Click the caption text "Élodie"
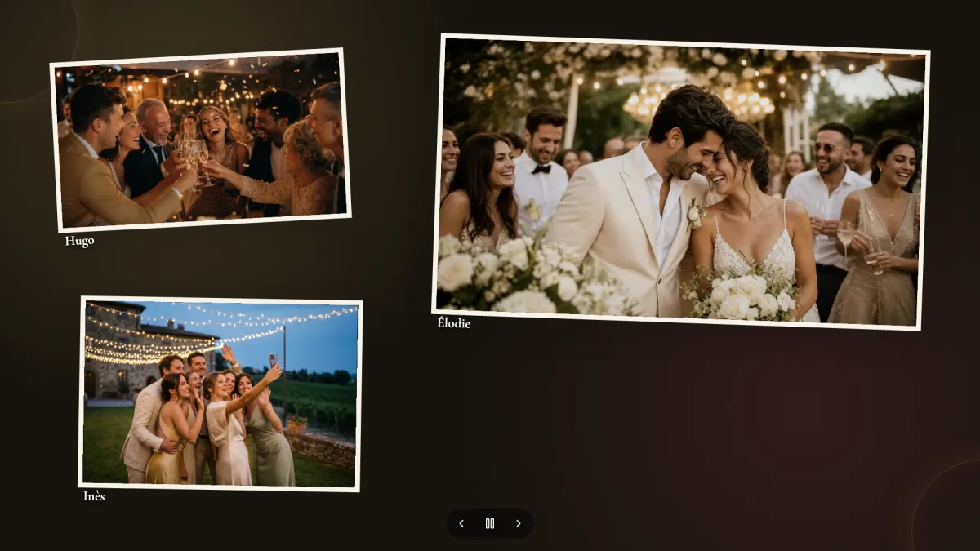980x551 pixels. [453, 323]
